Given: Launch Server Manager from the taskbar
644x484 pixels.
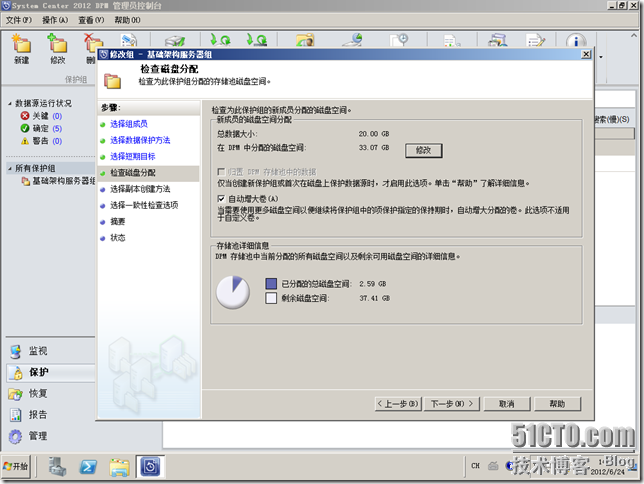Looking at the screenshot, I should point(57,467).
